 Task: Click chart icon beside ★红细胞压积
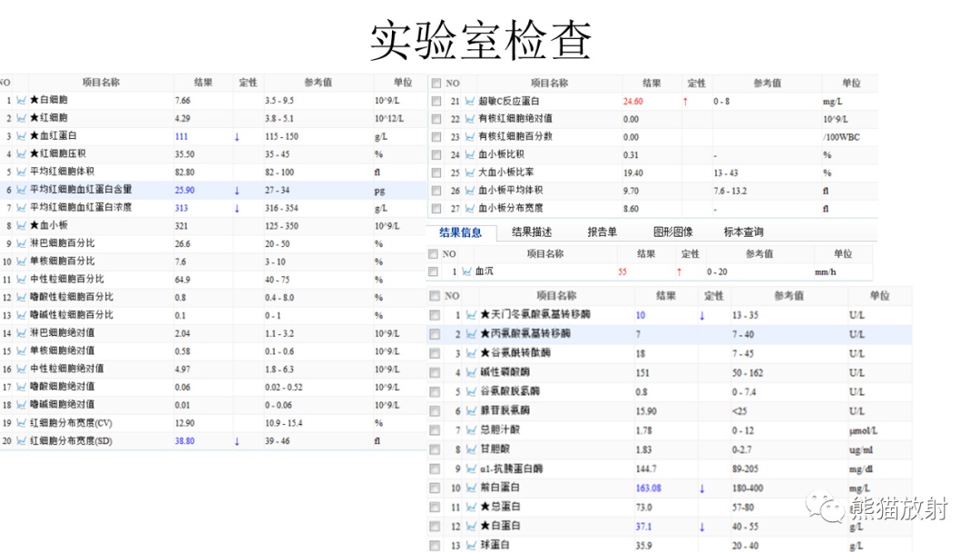(x=21, y=153)
